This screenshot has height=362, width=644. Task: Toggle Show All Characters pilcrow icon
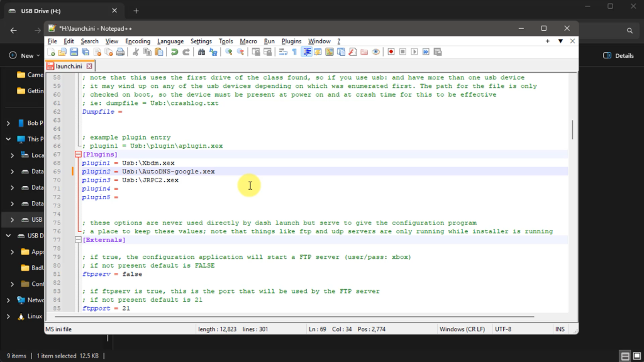[x=294, y=52]
